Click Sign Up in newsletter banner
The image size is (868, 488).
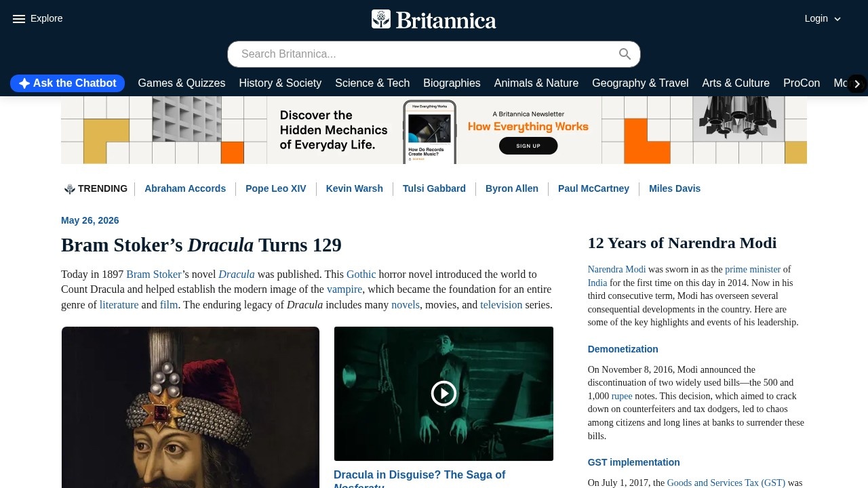[x=528, y=146]
